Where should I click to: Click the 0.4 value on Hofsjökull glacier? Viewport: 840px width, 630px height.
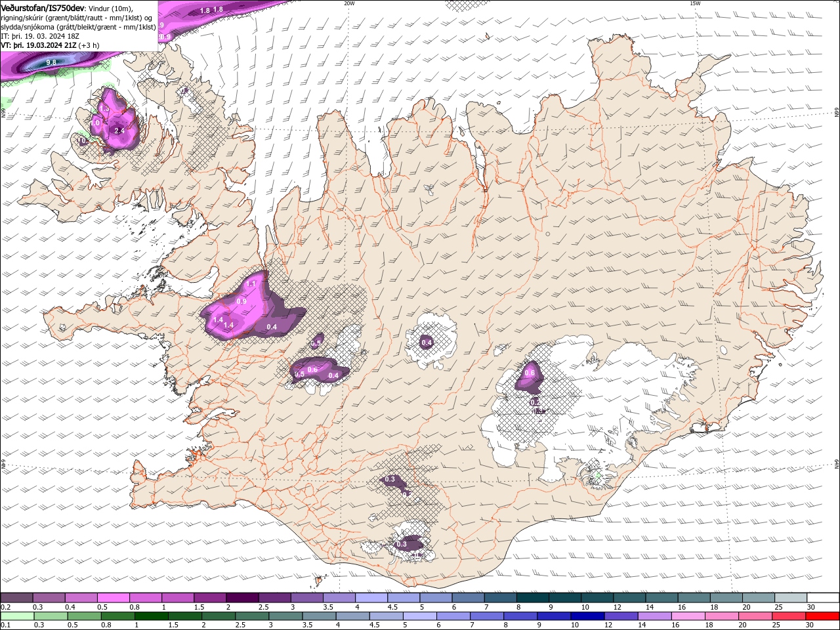[427, 343]
